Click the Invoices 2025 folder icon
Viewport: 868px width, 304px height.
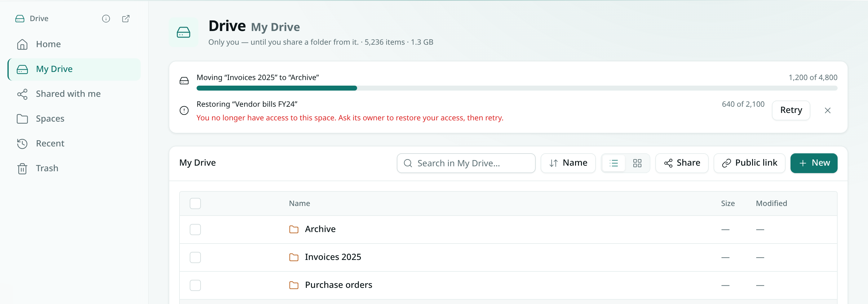click(x=294, y=257)
